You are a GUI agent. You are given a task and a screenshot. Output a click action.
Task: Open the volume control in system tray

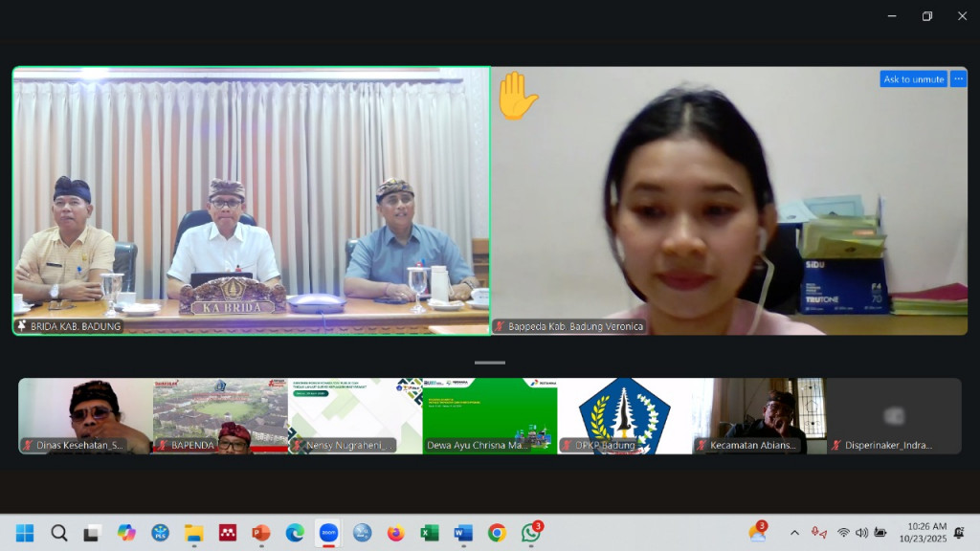(x=861, y=533)
